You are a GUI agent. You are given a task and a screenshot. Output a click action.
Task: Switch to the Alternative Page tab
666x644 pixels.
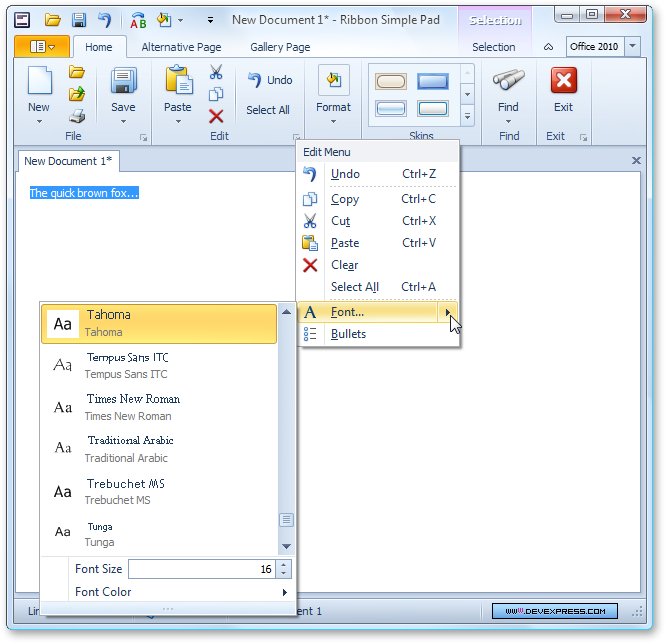181,47
